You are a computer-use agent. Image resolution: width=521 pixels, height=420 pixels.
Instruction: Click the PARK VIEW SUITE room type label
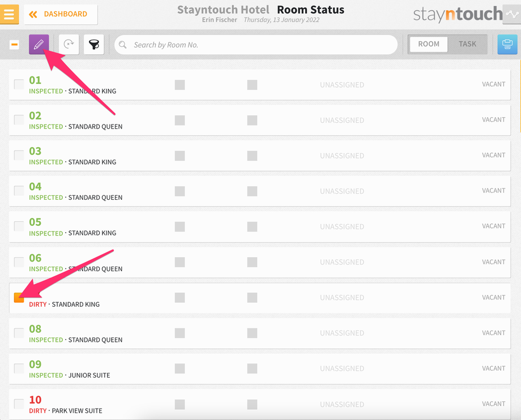coord(77,411)
